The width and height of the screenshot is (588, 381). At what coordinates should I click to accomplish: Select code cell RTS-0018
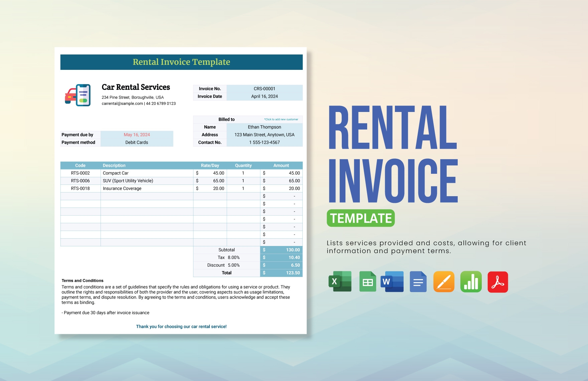click(x=80, y=188)
